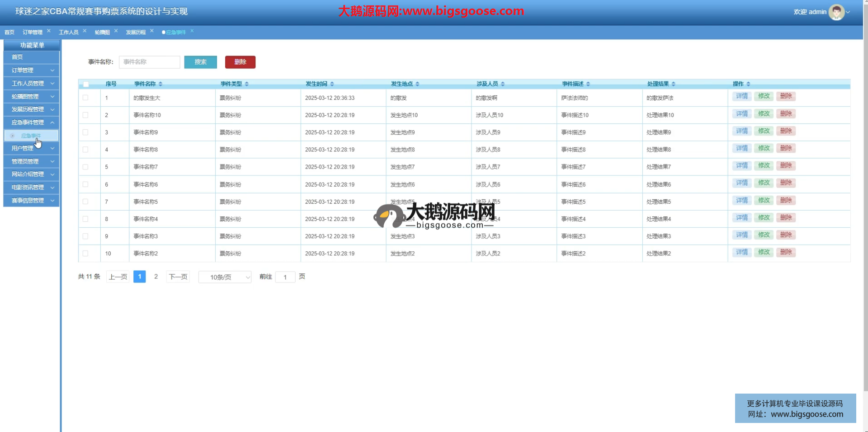This screenshot has width=868, height=432.
Task: Sort by 处理结果 column sort icon
Action: click(674, 84)
